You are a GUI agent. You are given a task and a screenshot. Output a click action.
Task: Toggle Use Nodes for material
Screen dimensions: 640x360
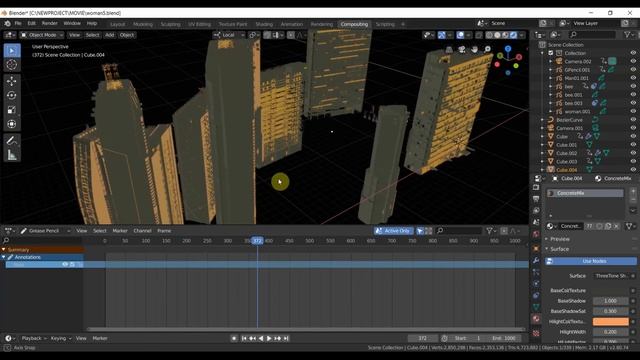pyautogui.click(x=591, y=261)
